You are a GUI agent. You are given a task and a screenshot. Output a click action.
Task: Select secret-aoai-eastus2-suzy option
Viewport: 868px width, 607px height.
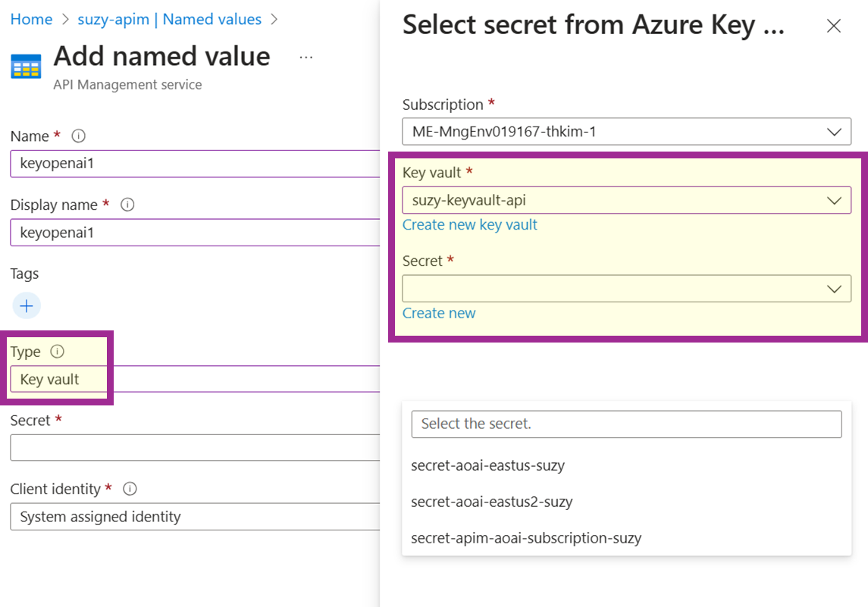click(x=491, y=502)
